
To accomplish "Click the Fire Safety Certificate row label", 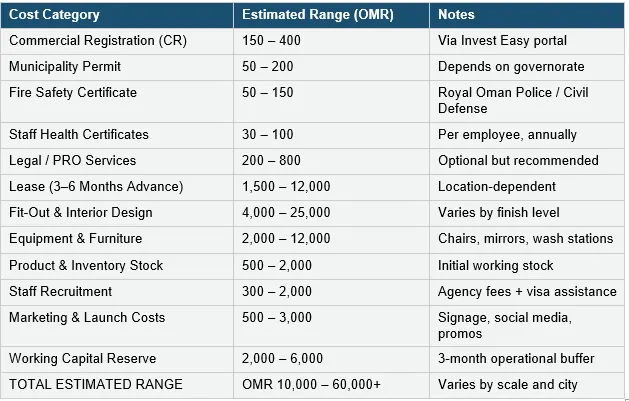I will [73, 93].
